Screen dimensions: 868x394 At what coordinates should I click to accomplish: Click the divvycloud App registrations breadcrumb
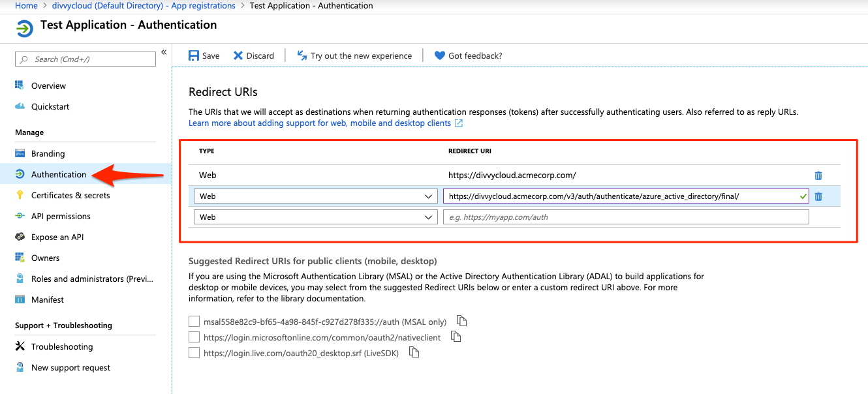(x=144, y=5)
